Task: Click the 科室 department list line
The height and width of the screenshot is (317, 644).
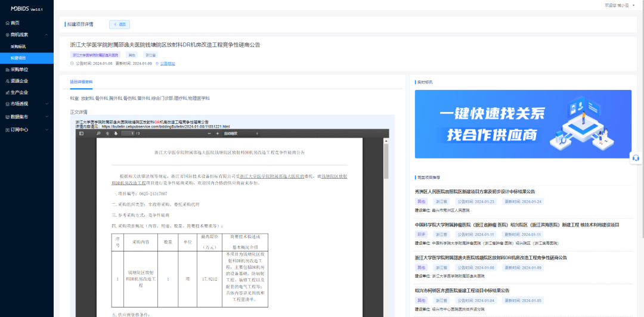Action: pos(140,98)
